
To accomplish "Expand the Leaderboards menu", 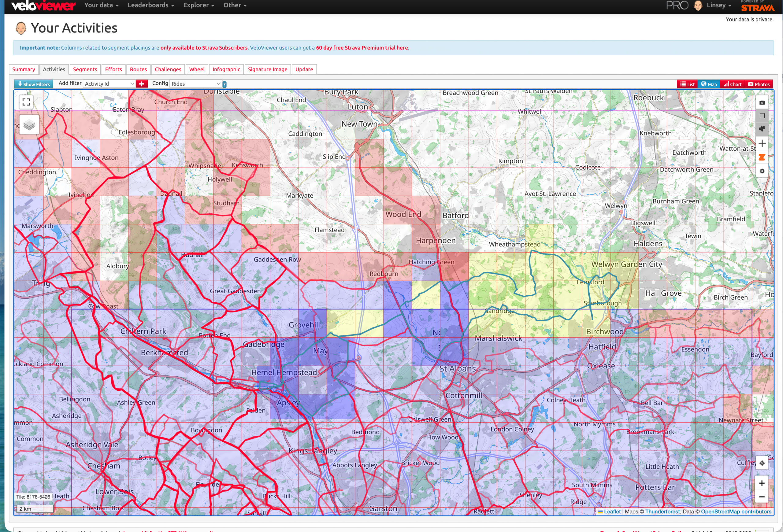I will 150,5.
